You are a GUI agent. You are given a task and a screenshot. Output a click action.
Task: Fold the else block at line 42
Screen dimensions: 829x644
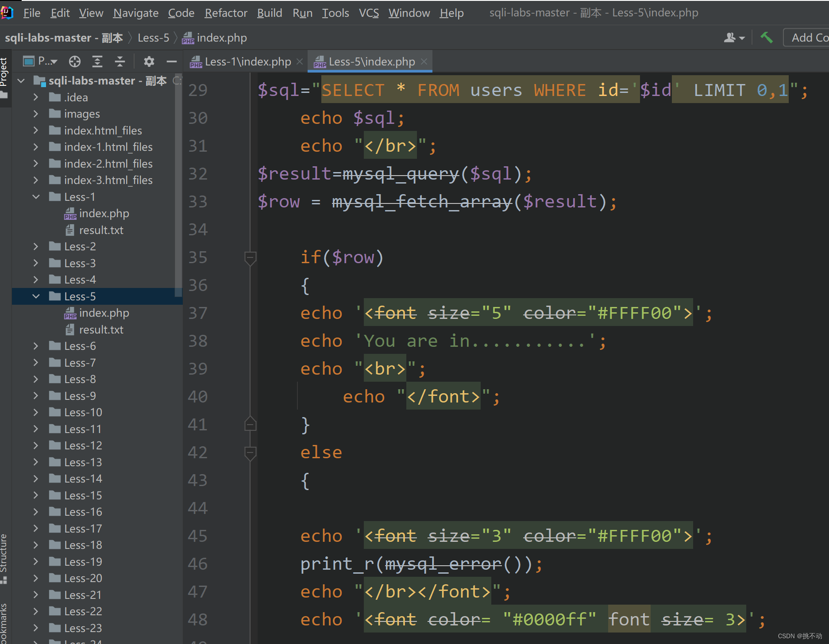250,453
